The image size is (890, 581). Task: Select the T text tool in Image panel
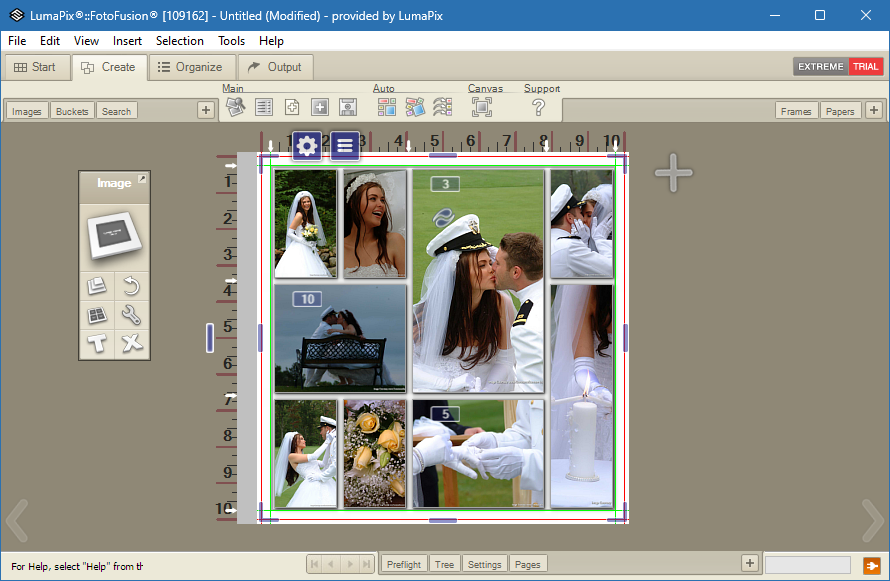point(96,343)
